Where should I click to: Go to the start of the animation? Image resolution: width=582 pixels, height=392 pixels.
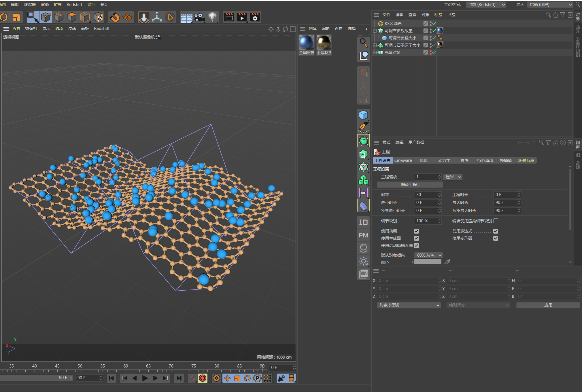pos(111,378)
